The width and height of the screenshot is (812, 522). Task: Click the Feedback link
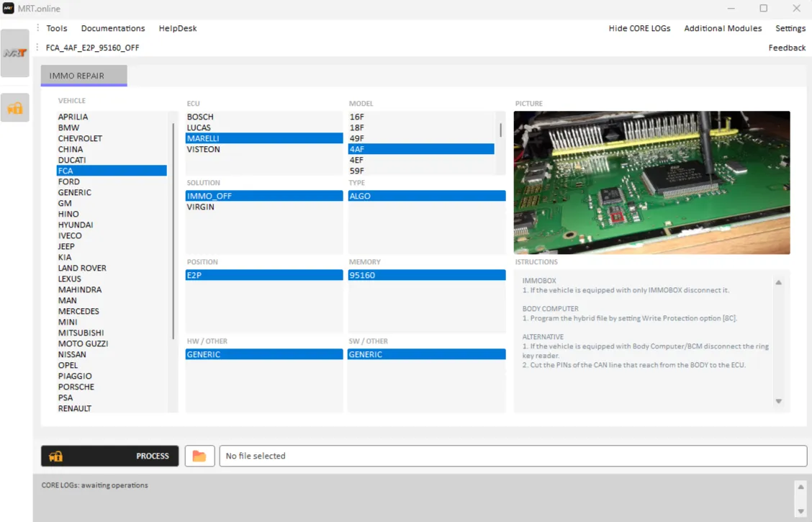point(787,48)
